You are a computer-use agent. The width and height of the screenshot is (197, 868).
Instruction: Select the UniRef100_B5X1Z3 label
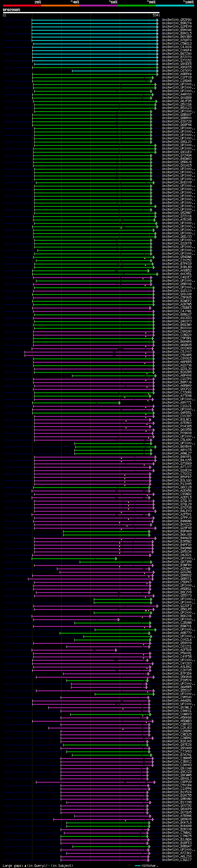(177, 108)
